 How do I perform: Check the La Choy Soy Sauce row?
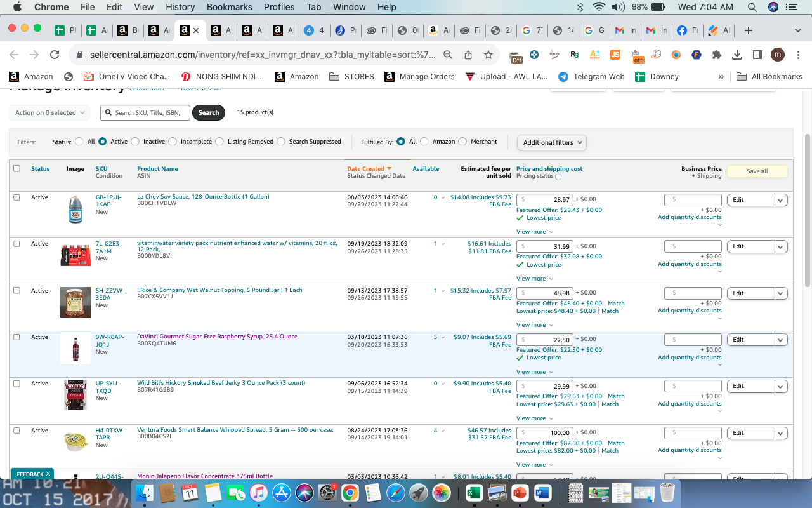click(16, 197)
